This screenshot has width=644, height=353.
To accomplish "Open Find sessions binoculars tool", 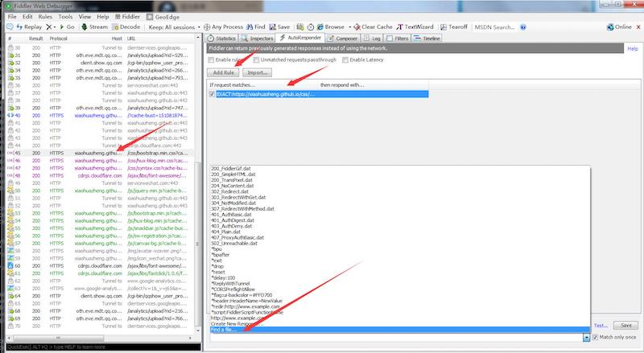I will pyautogui.click(x=255, y=27).
